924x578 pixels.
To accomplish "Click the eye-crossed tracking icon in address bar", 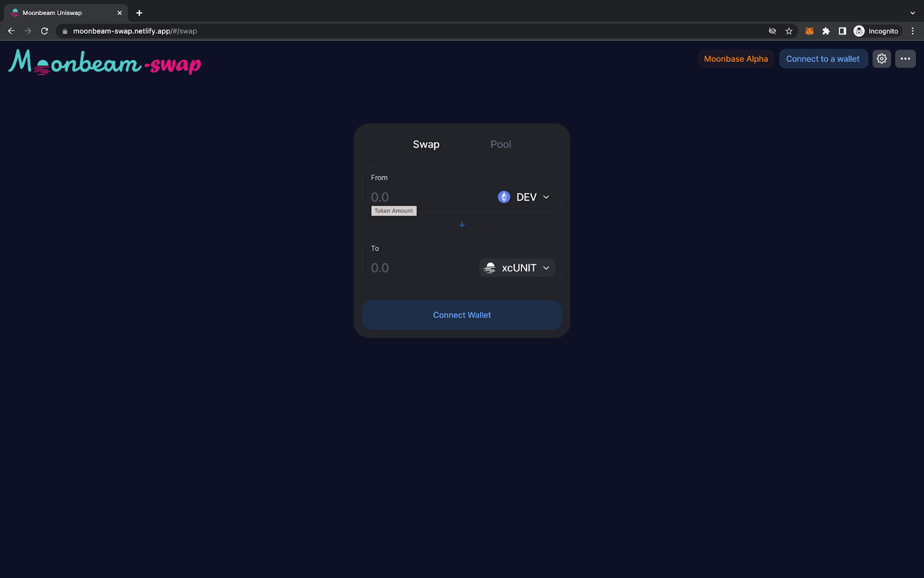I will [772, 31].
